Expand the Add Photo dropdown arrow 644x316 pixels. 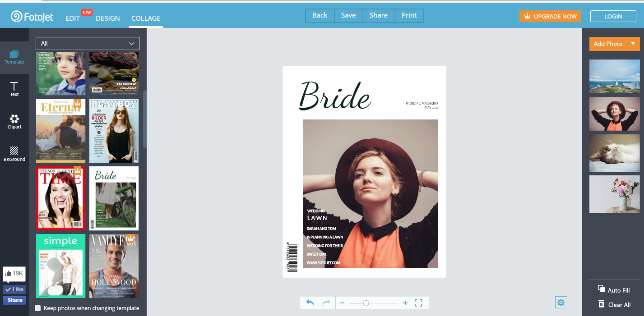pos(633,44)
